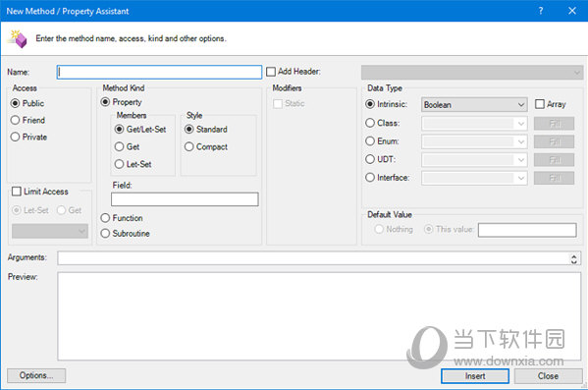Open the Limit Access scope dropdown
588x390 pixels.
click(50, 231)
